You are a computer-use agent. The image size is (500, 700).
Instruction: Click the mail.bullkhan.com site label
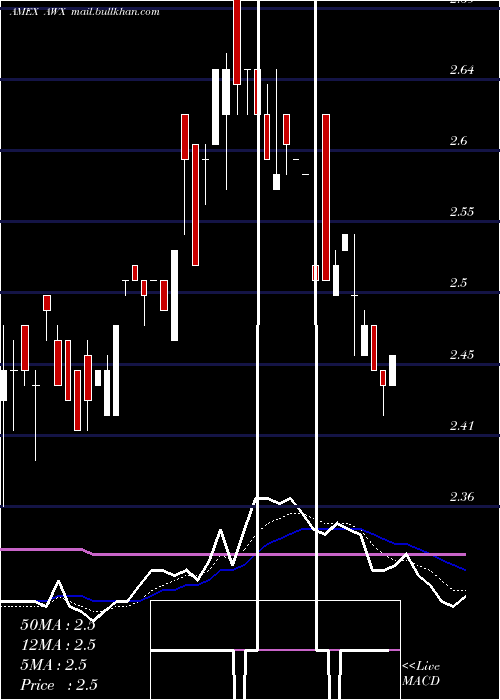pos(115,12)
